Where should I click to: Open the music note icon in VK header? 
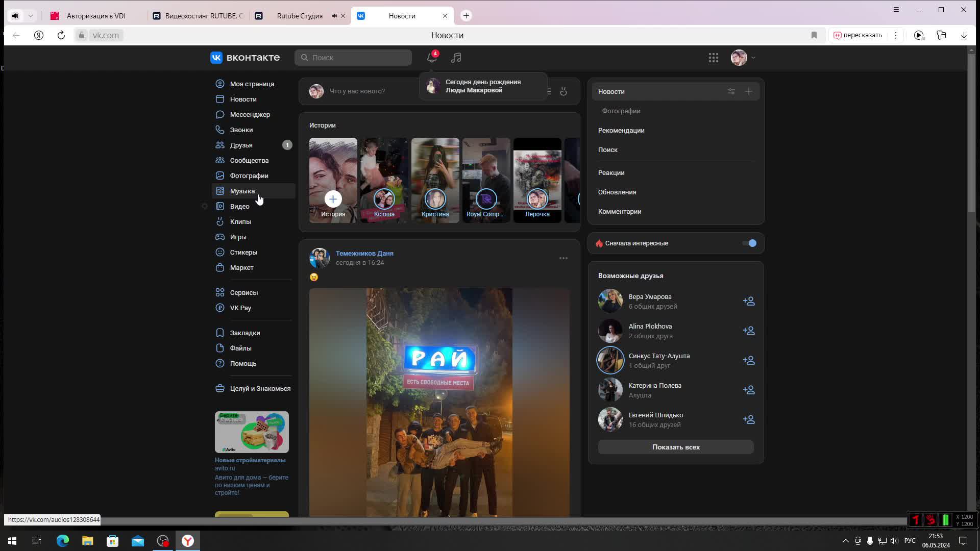point(456,58)
